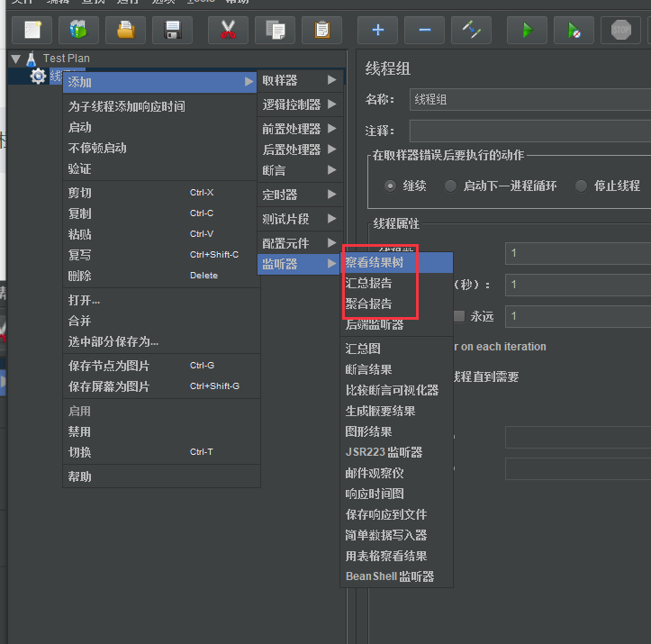Click the Cut scissors icon
Image resolution: width=651 pixels, height=644 pixels.
(x=228, y=30)
